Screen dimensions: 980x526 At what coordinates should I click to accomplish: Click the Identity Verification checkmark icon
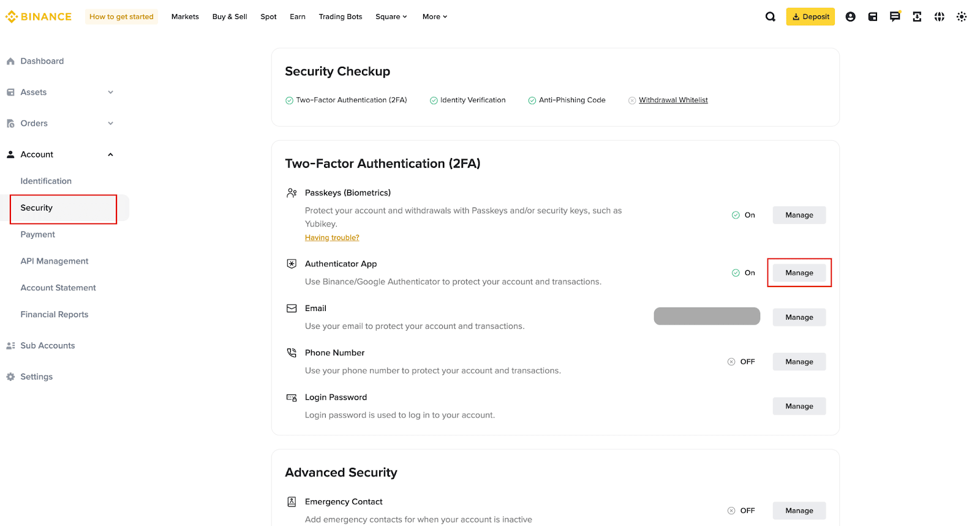434,100
